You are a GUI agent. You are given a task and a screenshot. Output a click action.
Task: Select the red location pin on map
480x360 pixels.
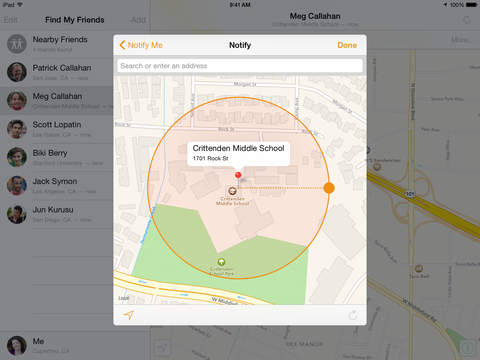coord(238,175)
